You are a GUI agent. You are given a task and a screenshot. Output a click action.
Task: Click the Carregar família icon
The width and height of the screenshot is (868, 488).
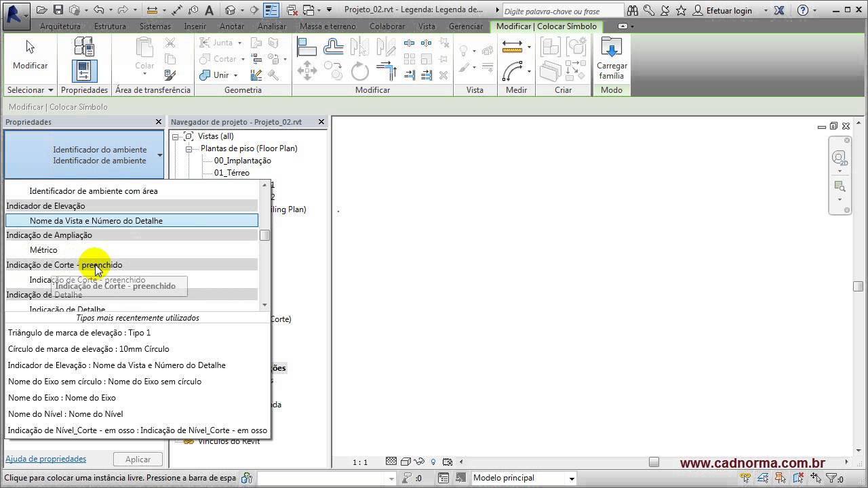[x=612, y=58]
